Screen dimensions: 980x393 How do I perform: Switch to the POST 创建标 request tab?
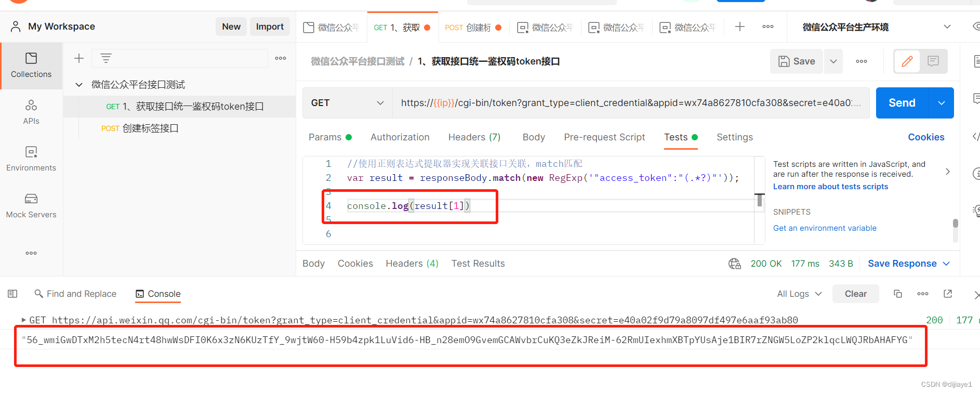[x=473, y=27]
